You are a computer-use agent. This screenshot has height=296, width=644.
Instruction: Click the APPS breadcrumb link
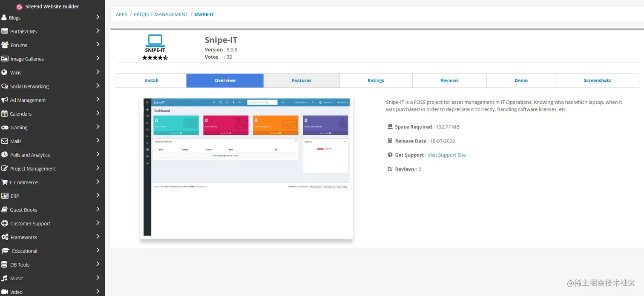click(121, 14)
